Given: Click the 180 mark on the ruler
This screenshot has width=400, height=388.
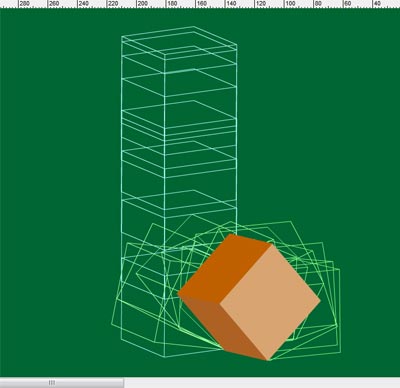Looking at the screenshot, I should click(x=172, y=4).
